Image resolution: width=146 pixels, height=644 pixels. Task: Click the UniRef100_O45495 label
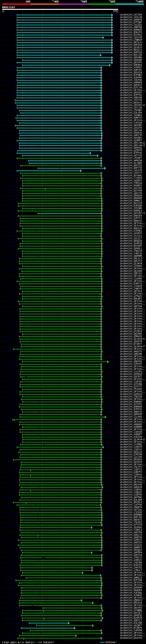(131, 588)
